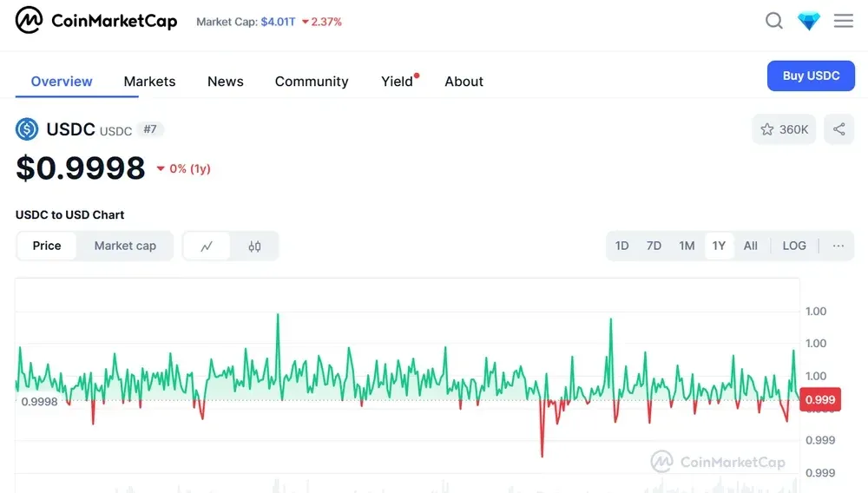Switch to the Markets tab

(149, 82)
